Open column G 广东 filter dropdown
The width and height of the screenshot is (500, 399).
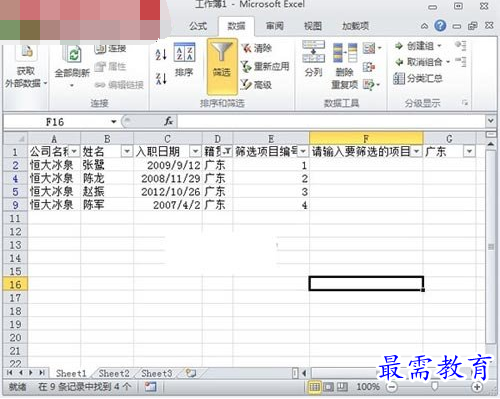pyautogui.click(x=469, y=151)
